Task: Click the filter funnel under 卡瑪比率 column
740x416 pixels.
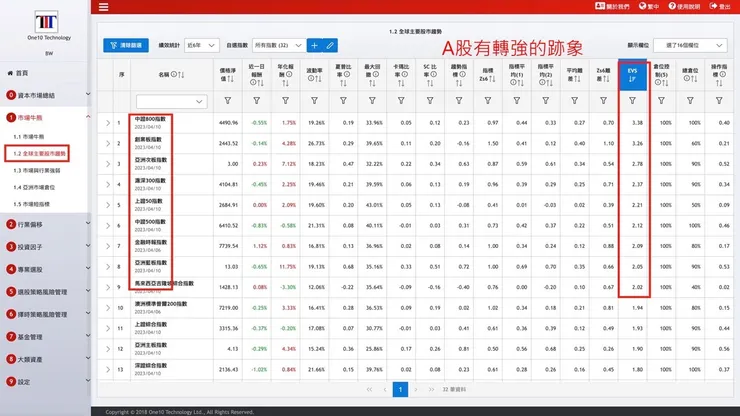Action: pyautogui.click(x=401, y=101)
